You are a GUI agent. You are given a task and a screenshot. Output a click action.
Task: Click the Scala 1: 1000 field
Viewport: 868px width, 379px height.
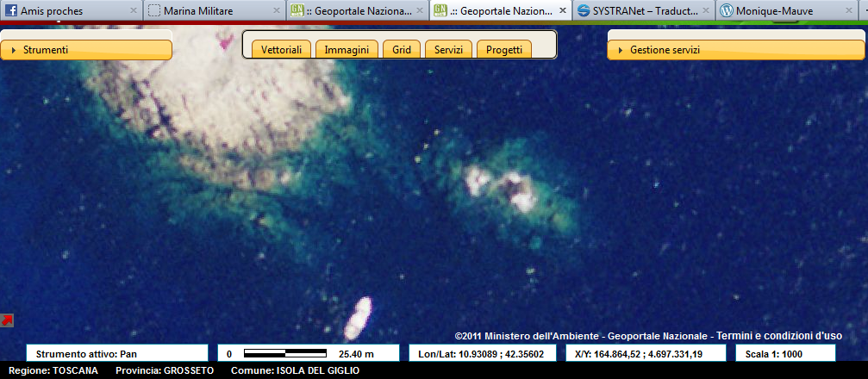coord(784,353)
